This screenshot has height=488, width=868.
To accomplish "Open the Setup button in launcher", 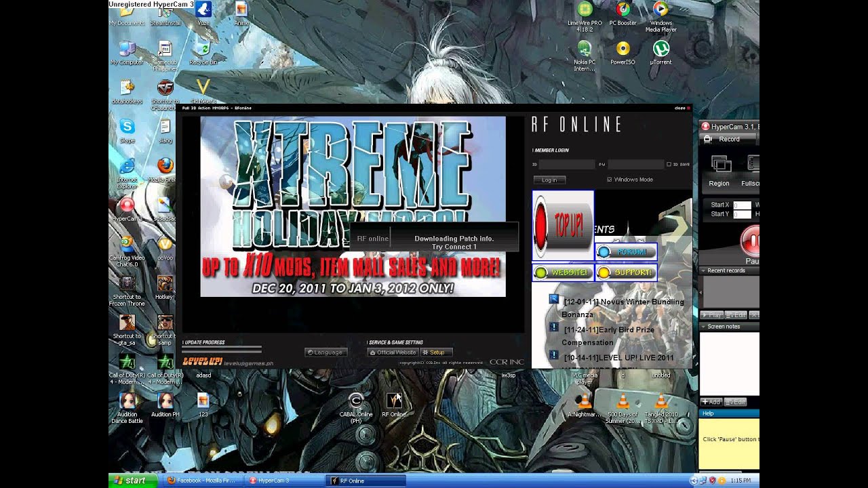I will click(x=436, y=352).
